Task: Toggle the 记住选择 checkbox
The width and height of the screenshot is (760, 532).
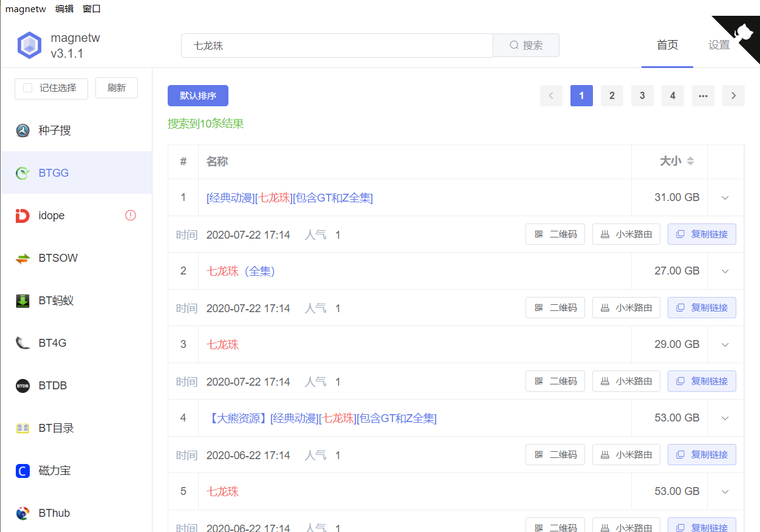Action: coord(27,88)
